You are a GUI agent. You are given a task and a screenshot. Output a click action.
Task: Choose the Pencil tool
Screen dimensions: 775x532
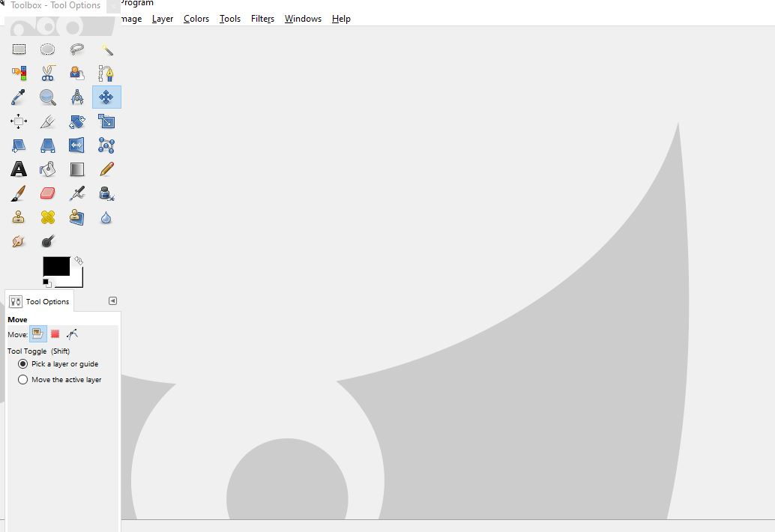click(x=106, y=169)
